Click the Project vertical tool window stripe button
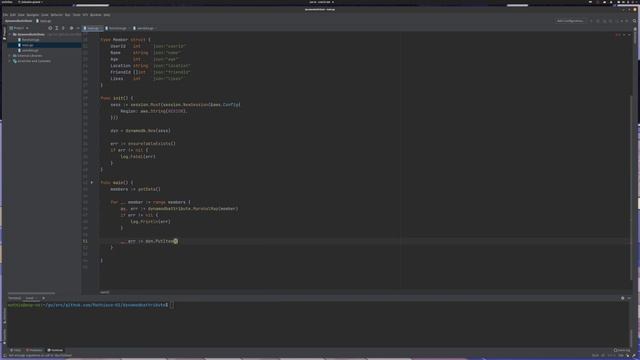 coord(4,33)
